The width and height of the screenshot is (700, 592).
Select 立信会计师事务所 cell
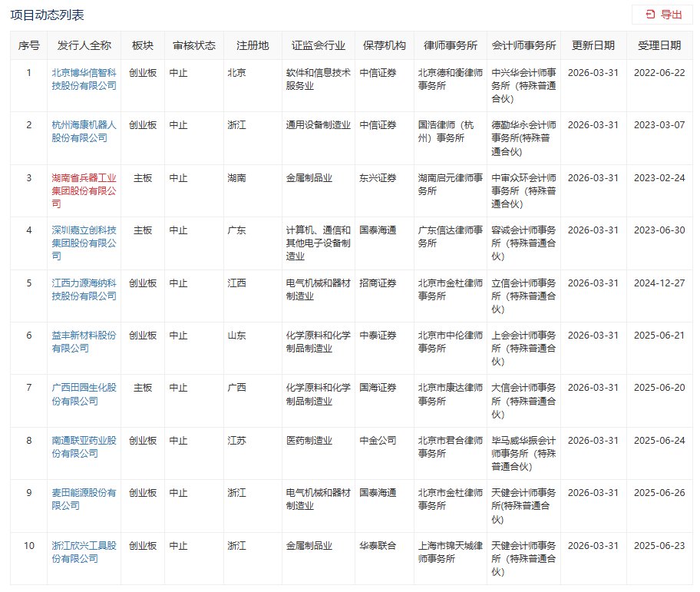[x=523, y=296]
